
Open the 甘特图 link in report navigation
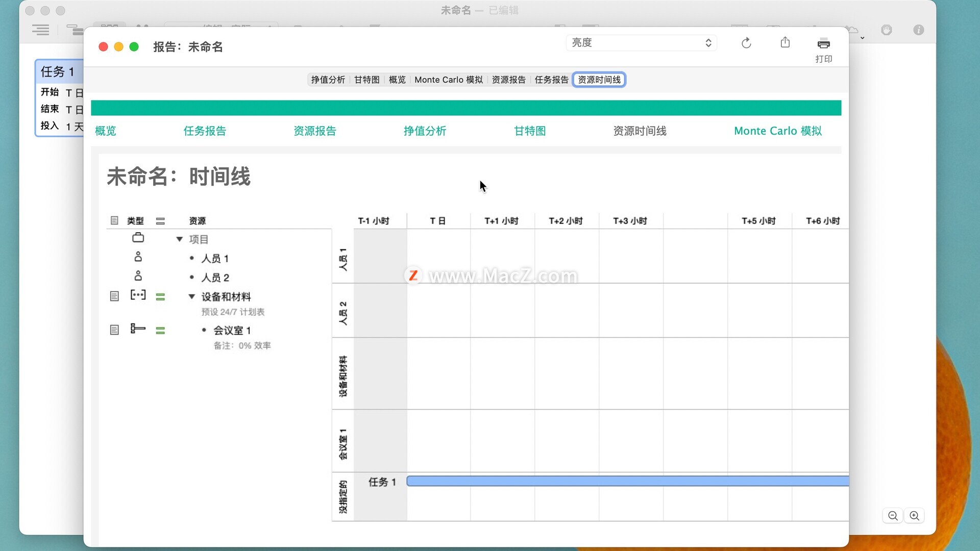530,131
